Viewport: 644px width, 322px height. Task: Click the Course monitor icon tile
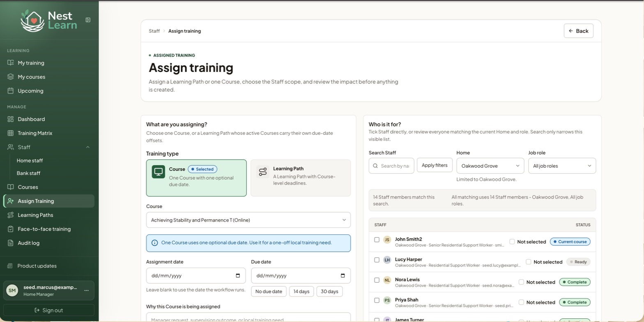pos(159,172)
